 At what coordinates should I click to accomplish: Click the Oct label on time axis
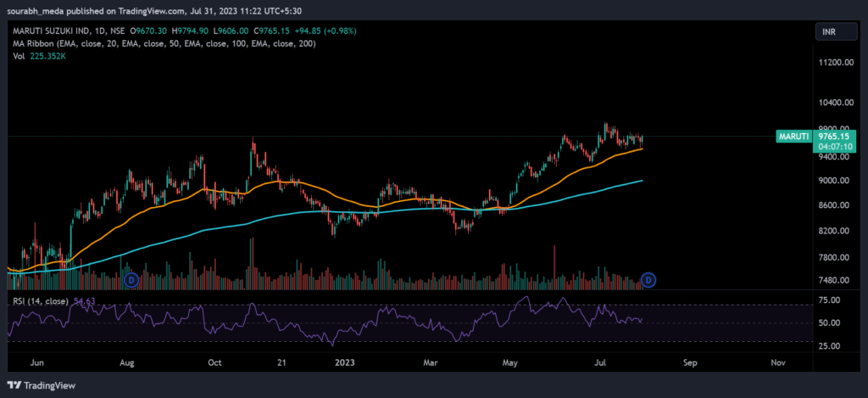tap(214, 363)
